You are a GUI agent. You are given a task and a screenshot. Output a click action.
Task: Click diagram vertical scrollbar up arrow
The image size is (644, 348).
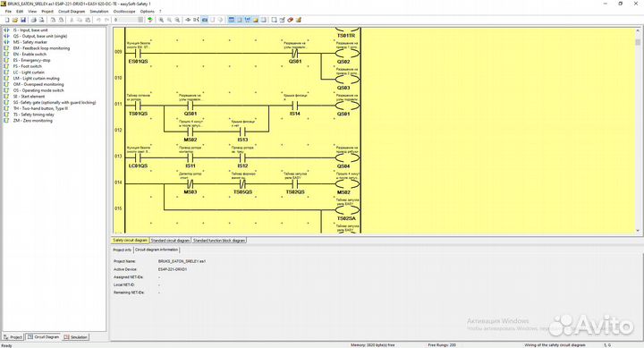pyautogui.click(x=638, y=30)
